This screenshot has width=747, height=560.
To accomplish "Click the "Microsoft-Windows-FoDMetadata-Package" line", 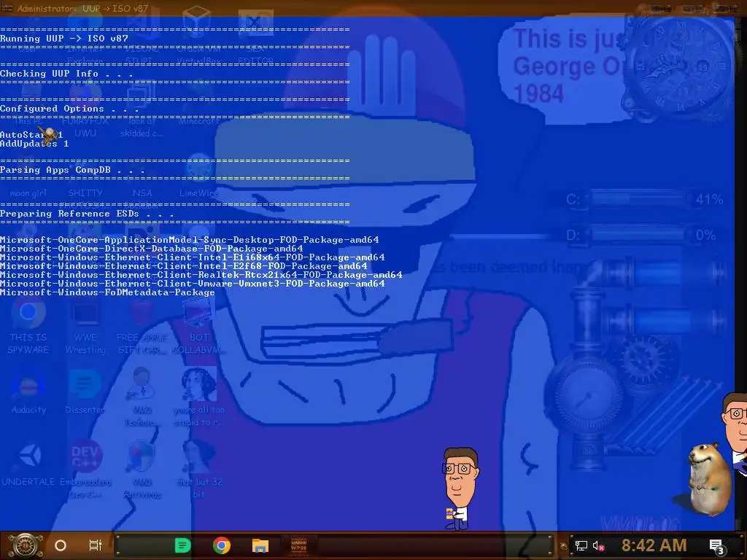I will tap(108, 292).
